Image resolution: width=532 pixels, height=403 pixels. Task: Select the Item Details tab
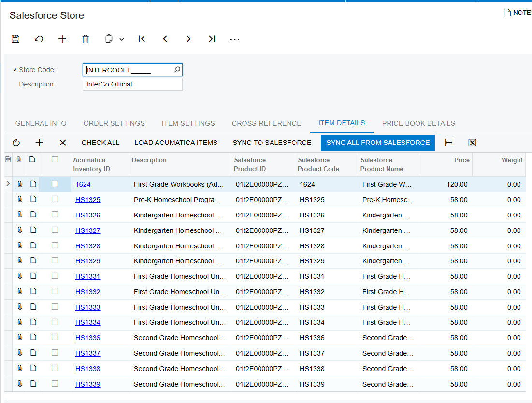341,123
